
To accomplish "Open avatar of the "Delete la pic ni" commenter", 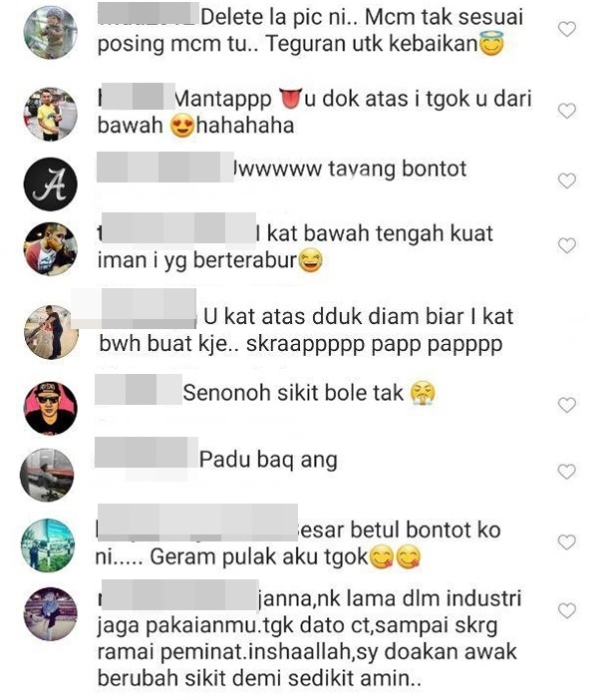I will tap(51, 32).
